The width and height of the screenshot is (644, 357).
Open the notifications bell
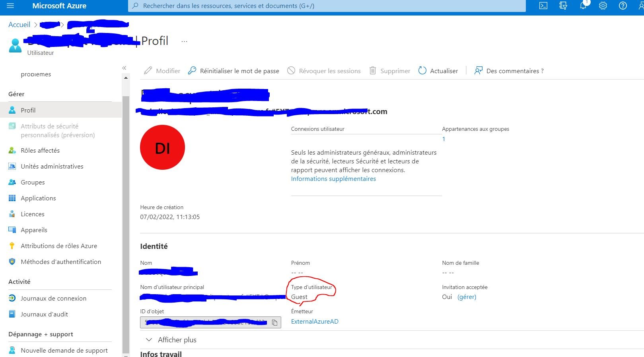coord(583,6)
